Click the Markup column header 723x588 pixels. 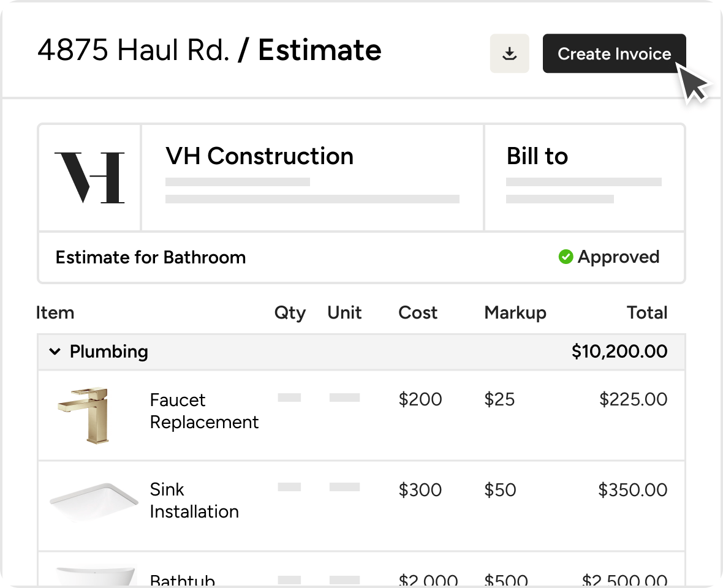tap(515, 313)
